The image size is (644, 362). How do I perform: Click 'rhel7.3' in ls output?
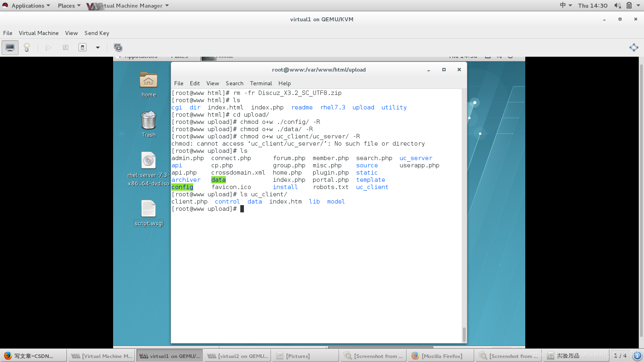[x=333, y=107]
